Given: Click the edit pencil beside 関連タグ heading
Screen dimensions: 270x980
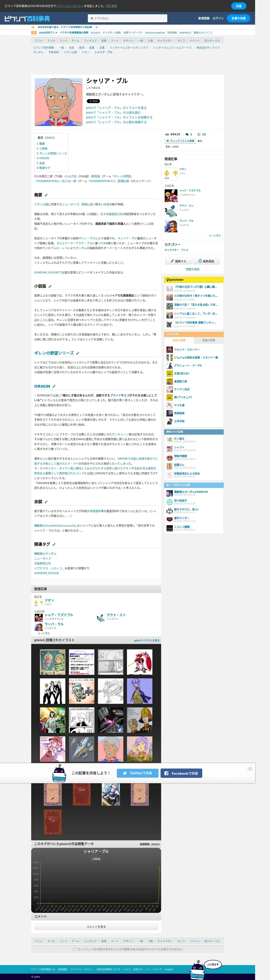Looking at the screenshot, I should (x=54, y=544).
